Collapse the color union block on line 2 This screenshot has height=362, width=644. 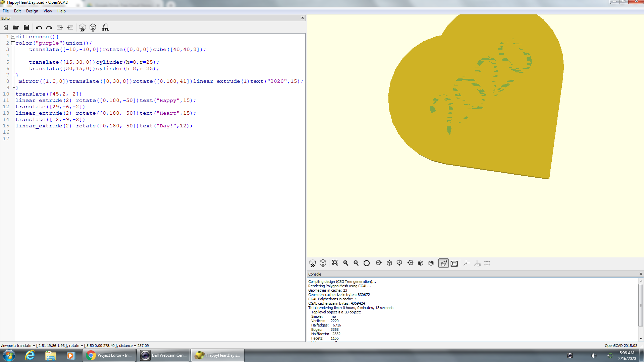[x=13, y=43]
